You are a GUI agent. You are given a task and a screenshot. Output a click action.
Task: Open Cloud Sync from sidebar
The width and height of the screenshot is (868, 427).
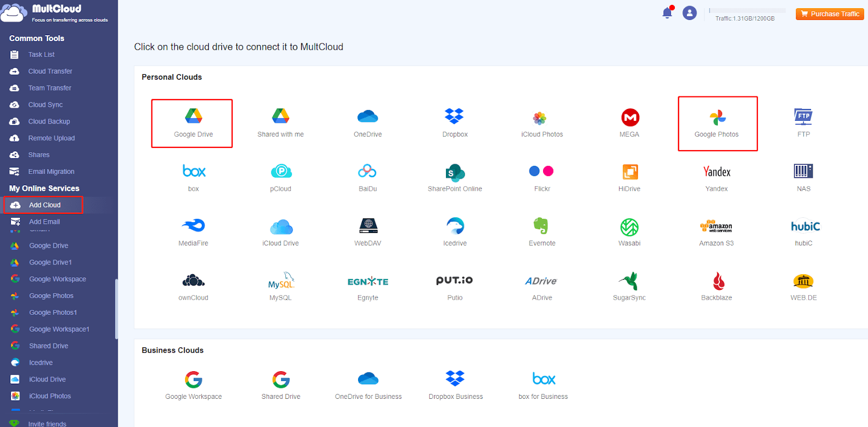(46, 105)
